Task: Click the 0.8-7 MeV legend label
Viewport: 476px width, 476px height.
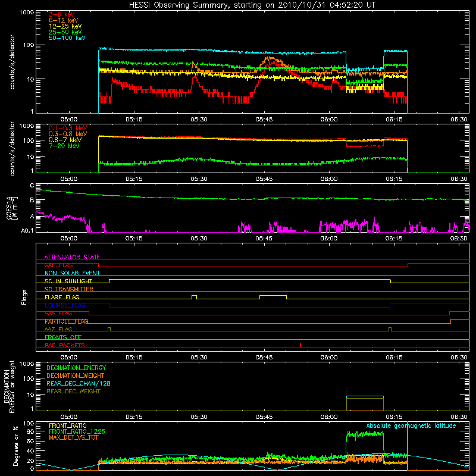Action: click(65, 140)
